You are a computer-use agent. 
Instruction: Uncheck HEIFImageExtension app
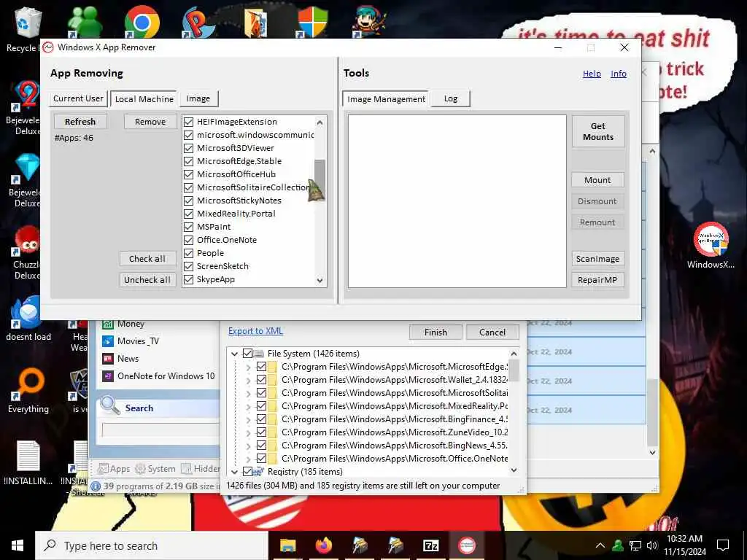click(x=189, y=122)
